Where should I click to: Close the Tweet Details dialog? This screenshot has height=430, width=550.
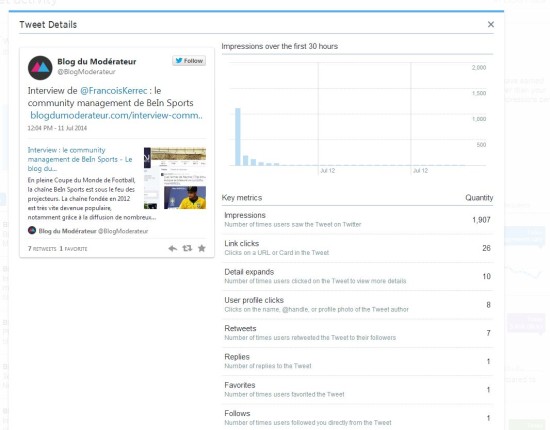[491, 24]
